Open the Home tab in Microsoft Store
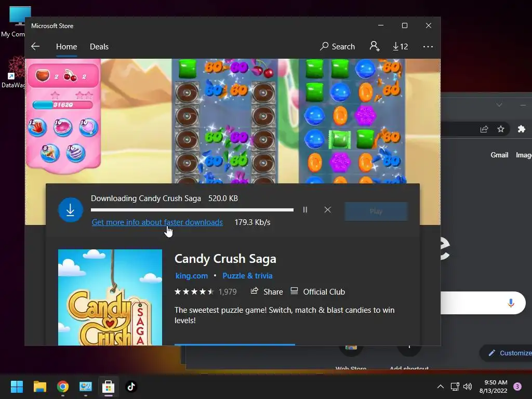Screen dimensions: 532x399 pos(66,46)
